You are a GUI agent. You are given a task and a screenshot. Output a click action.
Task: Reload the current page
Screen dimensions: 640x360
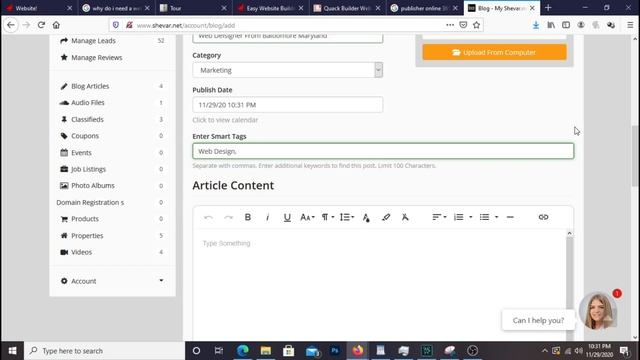click(41, 25)
